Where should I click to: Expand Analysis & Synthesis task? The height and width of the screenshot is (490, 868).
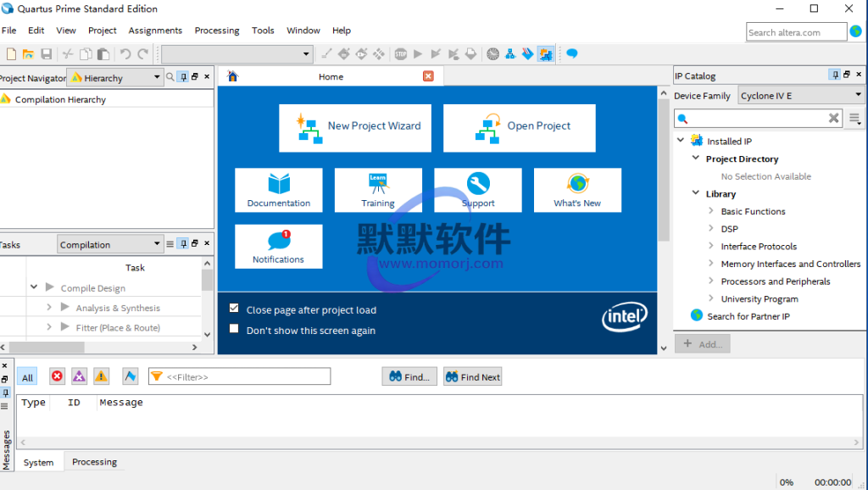[48, 307]
